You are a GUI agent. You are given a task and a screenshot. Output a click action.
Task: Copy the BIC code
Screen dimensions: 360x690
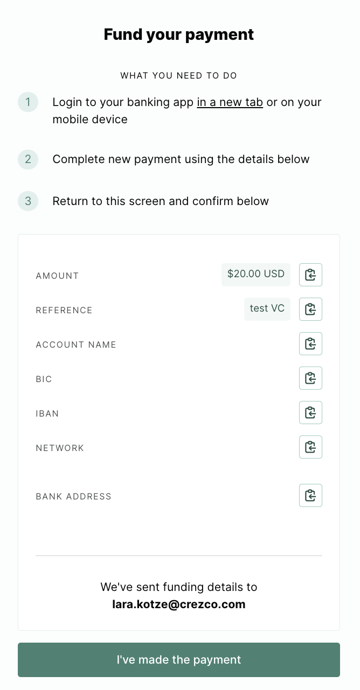tap(311, 378)
